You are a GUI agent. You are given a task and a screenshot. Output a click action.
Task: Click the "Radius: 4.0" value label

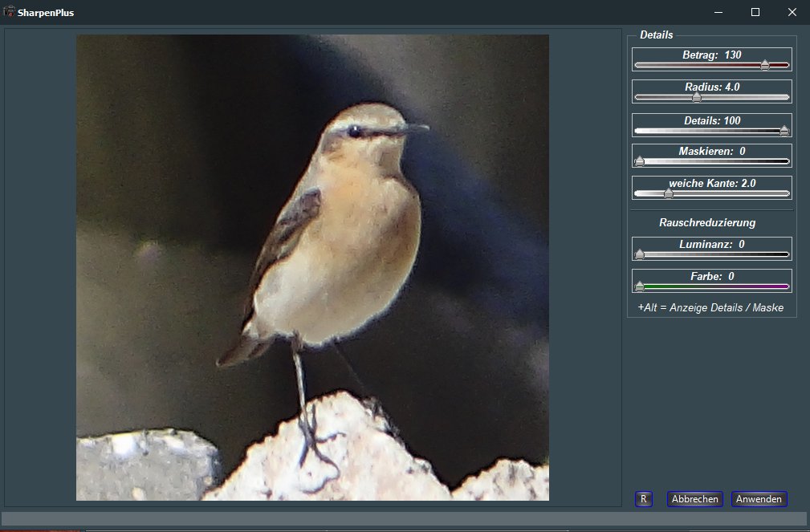coord(711,87)
